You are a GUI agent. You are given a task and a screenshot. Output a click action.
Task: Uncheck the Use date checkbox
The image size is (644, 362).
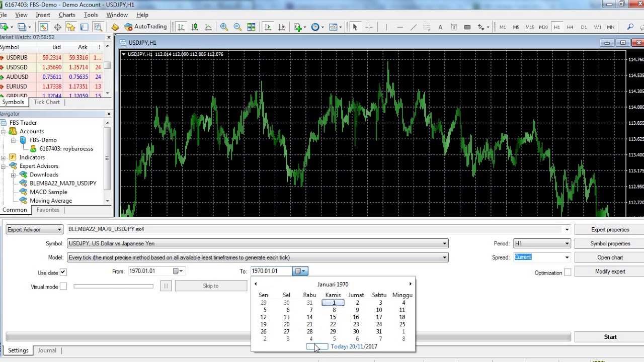[63, 273]
